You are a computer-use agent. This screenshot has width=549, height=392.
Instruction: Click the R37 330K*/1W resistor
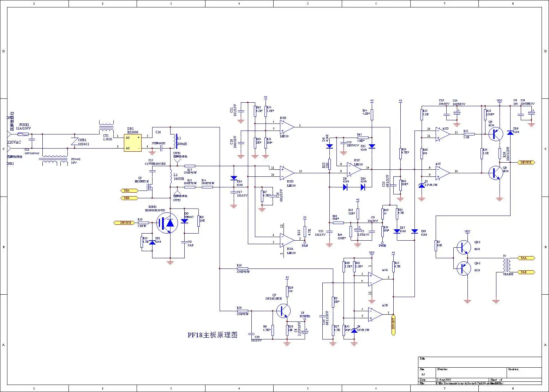(190, 166)
